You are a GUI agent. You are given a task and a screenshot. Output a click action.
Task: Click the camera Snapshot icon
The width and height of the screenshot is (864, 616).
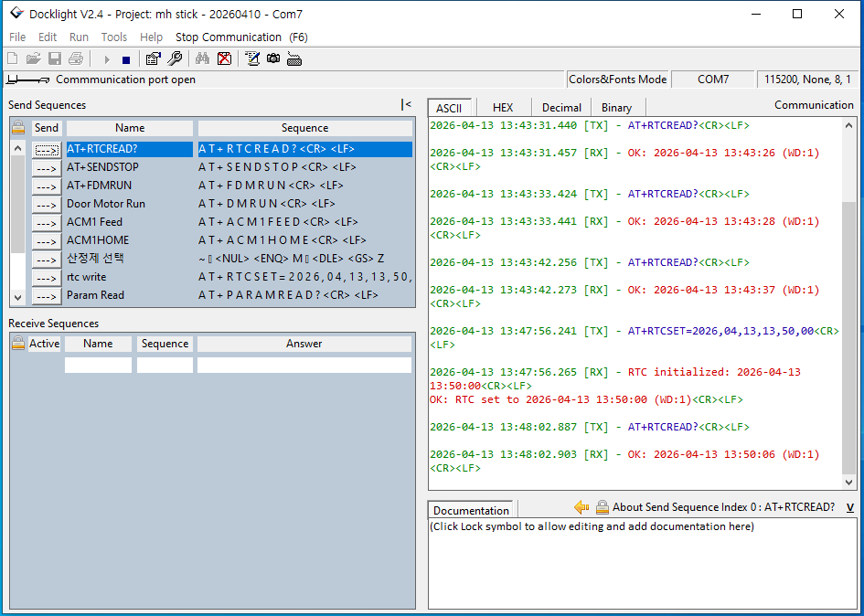coord(273,59)
